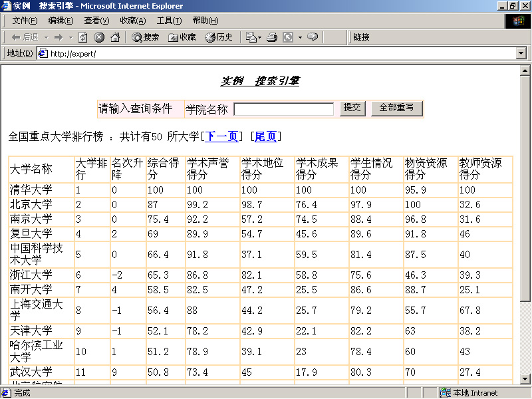
Task: Click the scrollbar up arrow
Action: coord(525,70)
